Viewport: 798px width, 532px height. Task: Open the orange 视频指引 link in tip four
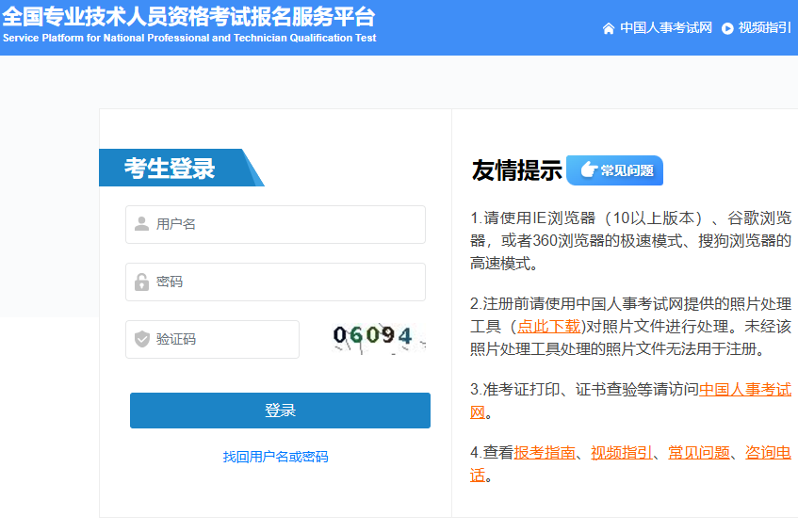[x=622, y=453]
